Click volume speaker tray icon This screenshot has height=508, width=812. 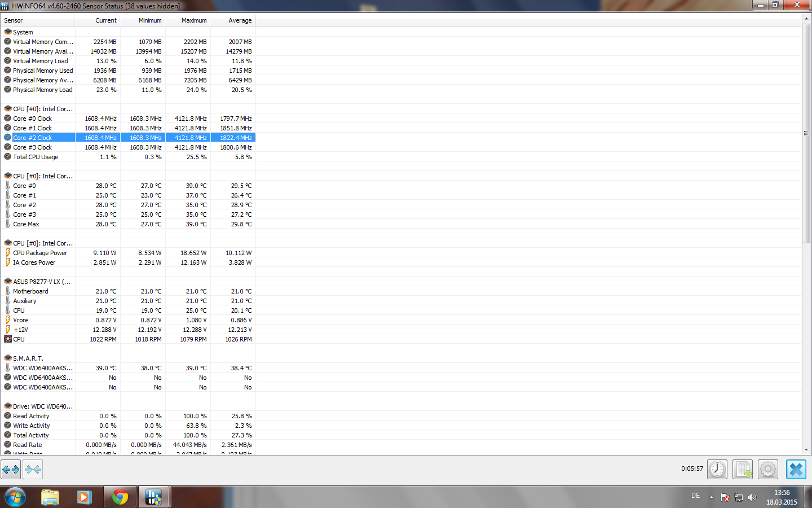click(752, 497)
